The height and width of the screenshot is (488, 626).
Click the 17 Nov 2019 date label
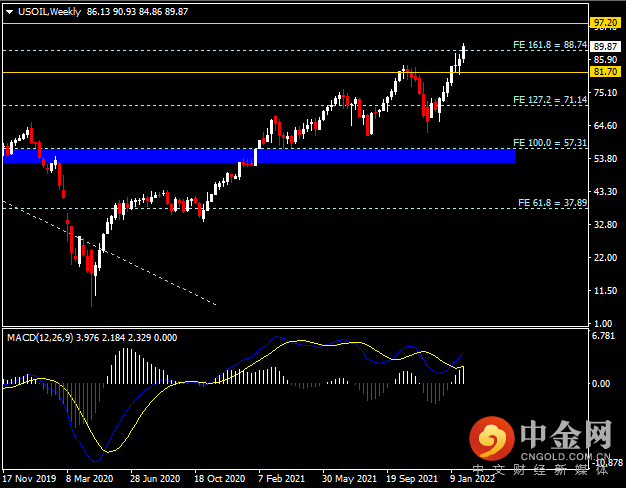click(29, 479)
